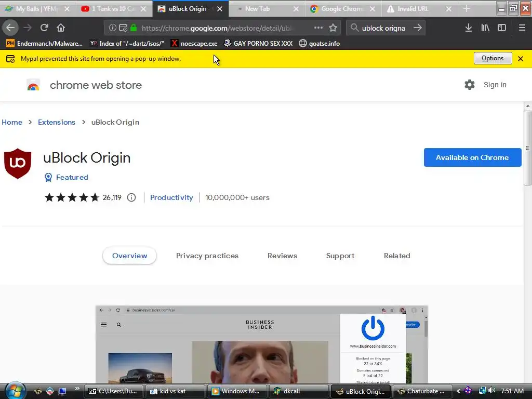Click Sign in link

495,85
